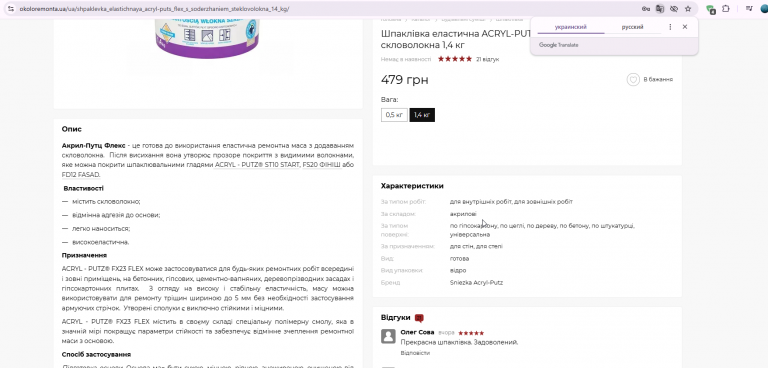Open site information icon in address bar
768x368 pixels.
click(x=11, y=9)
